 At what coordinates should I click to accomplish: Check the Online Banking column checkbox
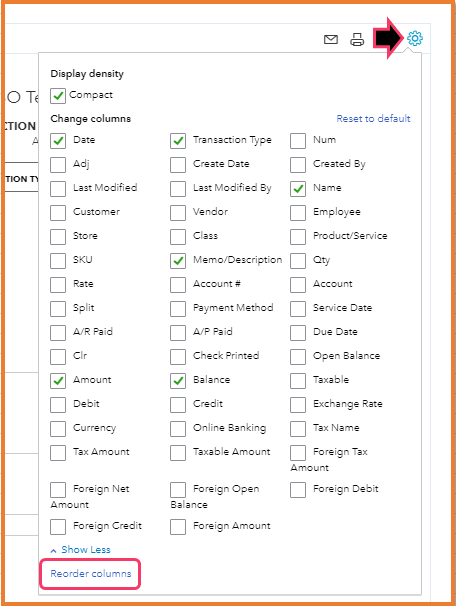(x=178, y=428)
